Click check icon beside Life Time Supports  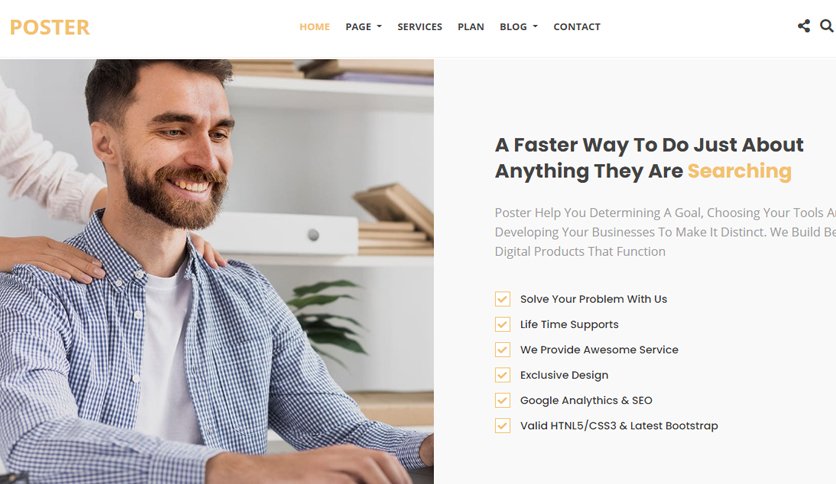[x=502, y=324]
